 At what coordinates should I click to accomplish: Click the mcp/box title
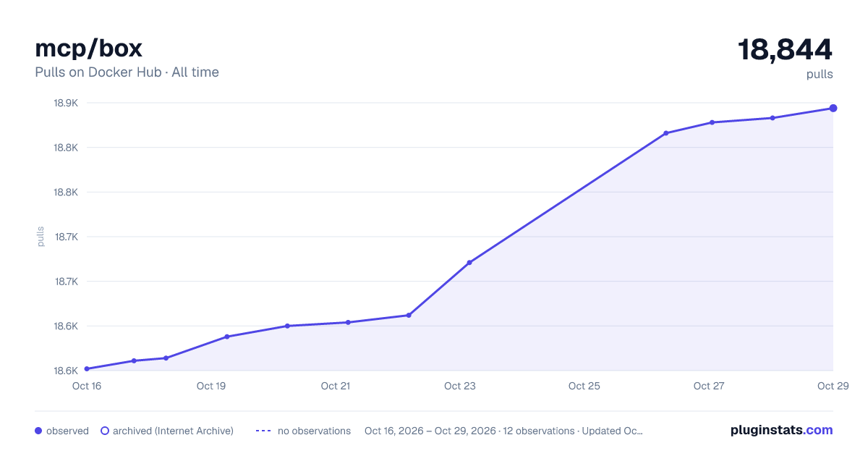[88, 48]
